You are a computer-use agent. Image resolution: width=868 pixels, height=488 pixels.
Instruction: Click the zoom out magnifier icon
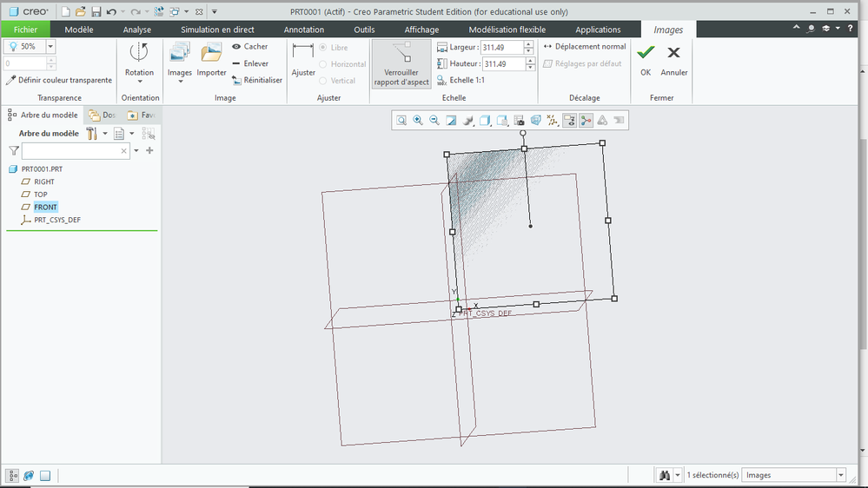coord(434,121)
